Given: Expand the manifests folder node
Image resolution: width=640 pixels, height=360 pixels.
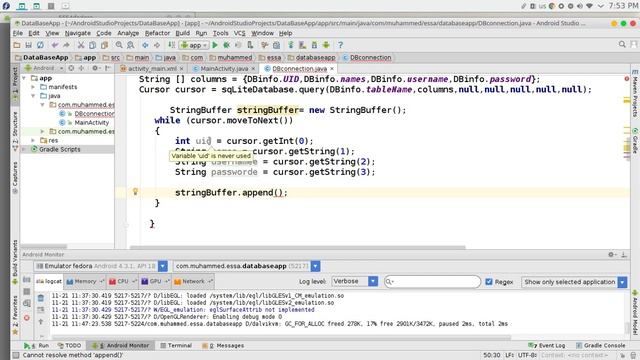Looking at the screenshot, I should pos(33,87).
